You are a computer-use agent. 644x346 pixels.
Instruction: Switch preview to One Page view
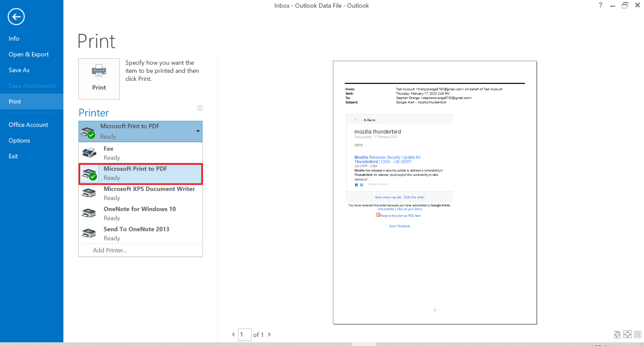(x=627, y=334)
